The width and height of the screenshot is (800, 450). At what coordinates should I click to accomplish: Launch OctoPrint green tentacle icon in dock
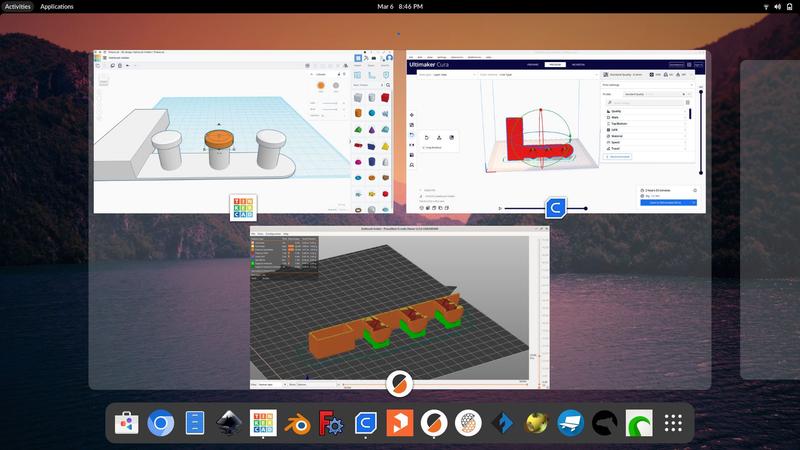[639, 423]
